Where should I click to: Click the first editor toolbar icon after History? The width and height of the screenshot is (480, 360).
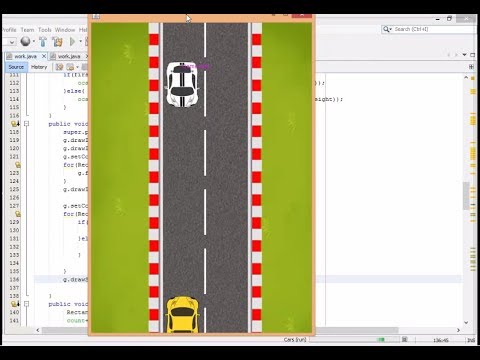(x=59, y=67)
